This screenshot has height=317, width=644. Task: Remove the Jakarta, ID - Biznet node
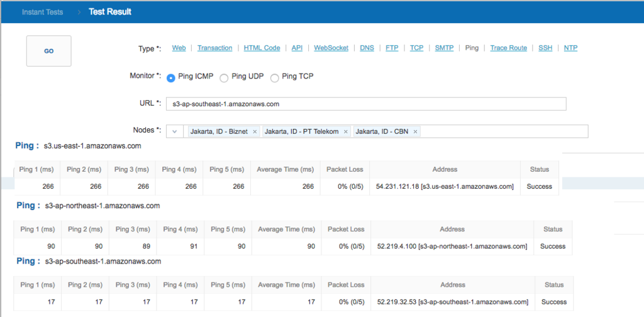click(x=255, y=132)
